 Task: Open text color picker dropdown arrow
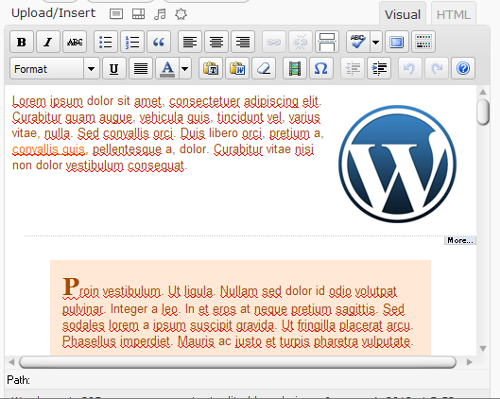click(185, 69)
